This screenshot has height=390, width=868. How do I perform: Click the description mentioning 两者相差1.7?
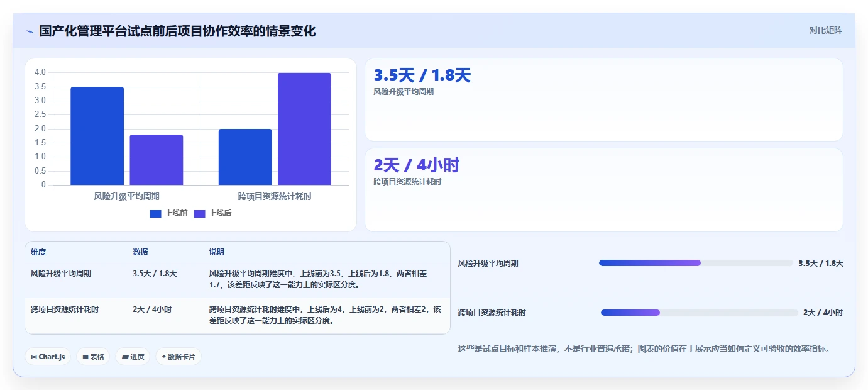tap(326, 279)
